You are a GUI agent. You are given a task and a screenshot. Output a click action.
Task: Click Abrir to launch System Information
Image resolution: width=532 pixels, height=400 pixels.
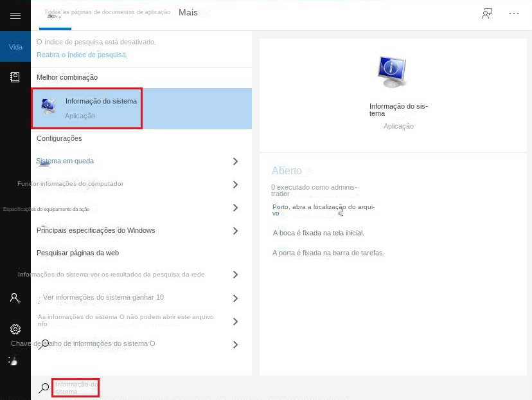[286, 170]
